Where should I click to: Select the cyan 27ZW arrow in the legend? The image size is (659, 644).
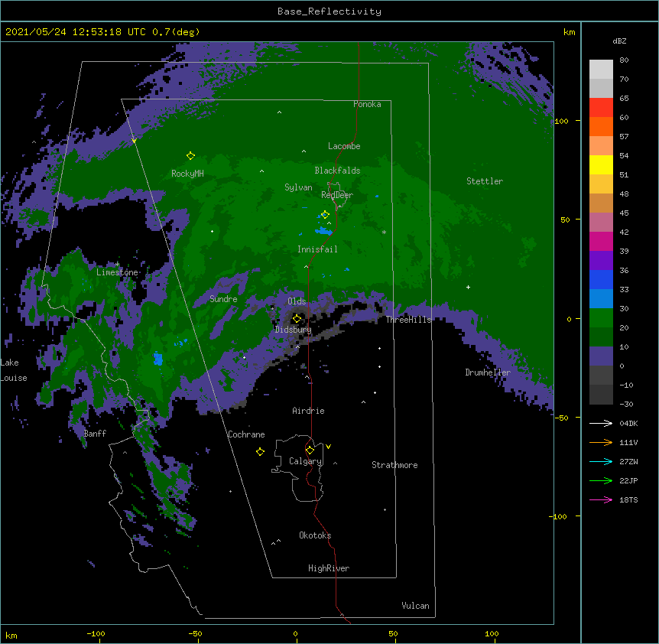point(601,461)
